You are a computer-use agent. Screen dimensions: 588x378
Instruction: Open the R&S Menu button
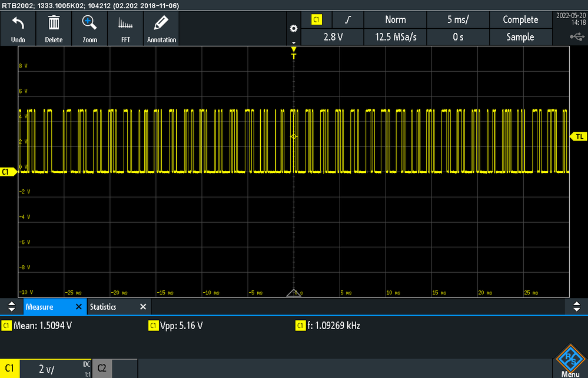click(x=570, y=361)
